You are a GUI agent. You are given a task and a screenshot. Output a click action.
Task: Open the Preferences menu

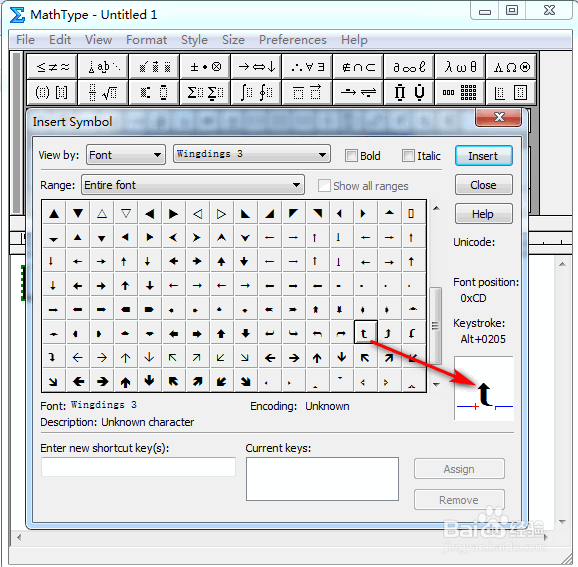coord(293,40)
